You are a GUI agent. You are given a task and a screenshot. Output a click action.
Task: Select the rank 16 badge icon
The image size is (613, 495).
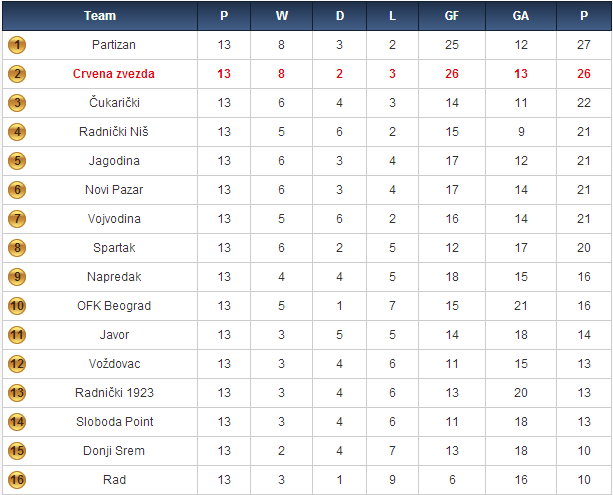17,480
